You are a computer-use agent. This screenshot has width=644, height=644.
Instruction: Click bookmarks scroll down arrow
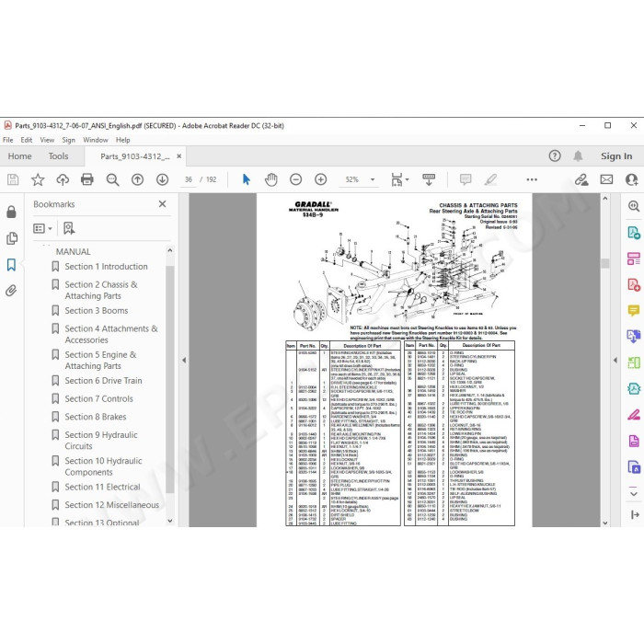tap(170, 521)
